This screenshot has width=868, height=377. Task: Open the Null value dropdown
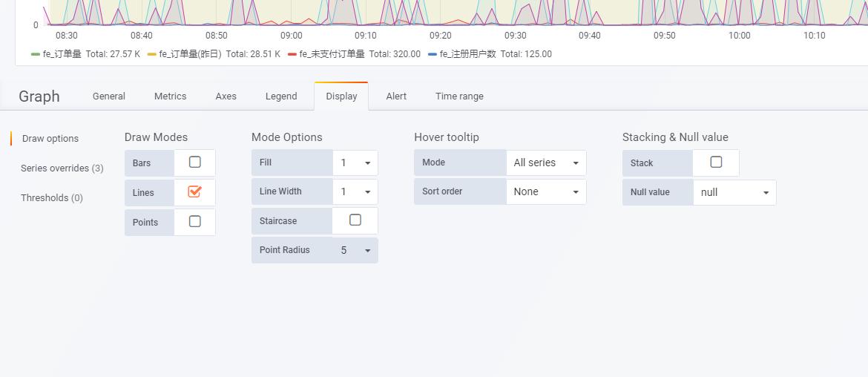734,192
